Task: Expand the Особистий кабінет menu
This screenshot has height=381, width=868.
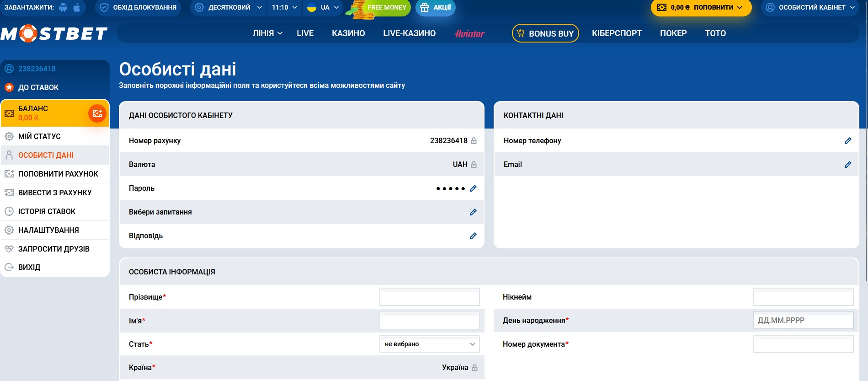Action: point(810,7)
